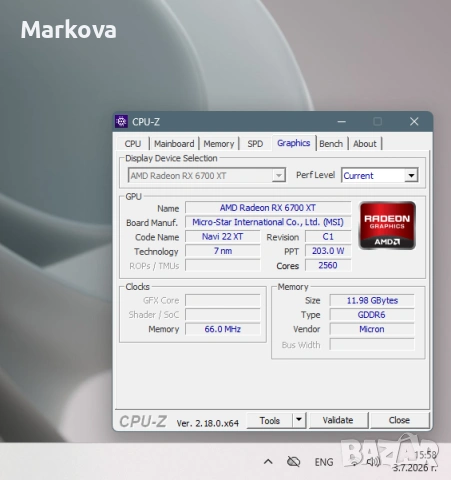Open the Bench tab
This screenshot has width=451, height=480.
[x=331, y=144]
